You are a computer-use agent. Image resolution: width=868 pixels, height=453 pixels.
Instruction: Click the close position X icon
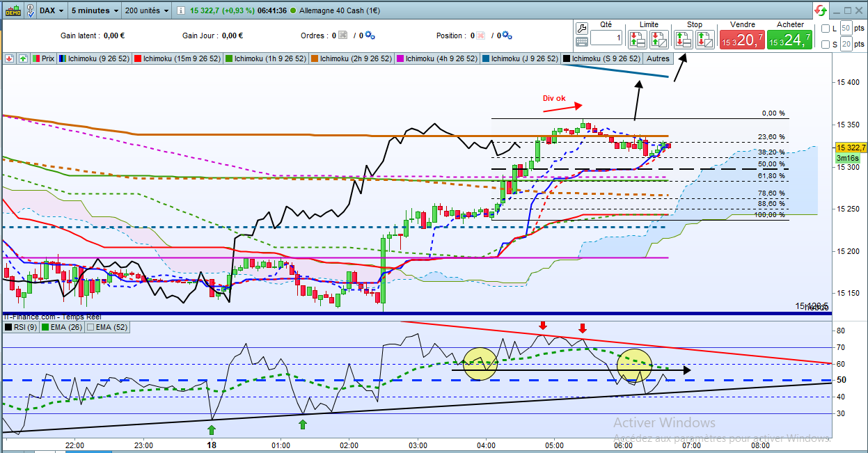(481, 35)
